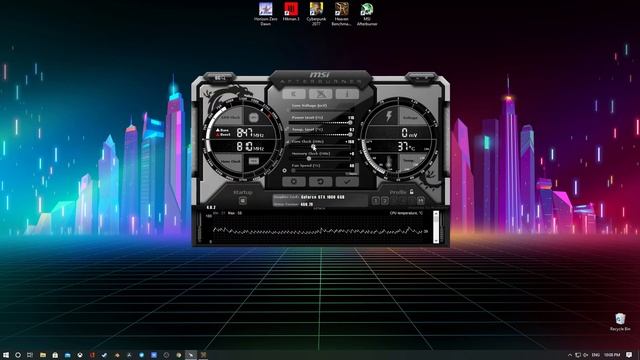Open the network icon in system tray
The height and width of the screenshot is (360, 640).
click(x=578, y=355)
